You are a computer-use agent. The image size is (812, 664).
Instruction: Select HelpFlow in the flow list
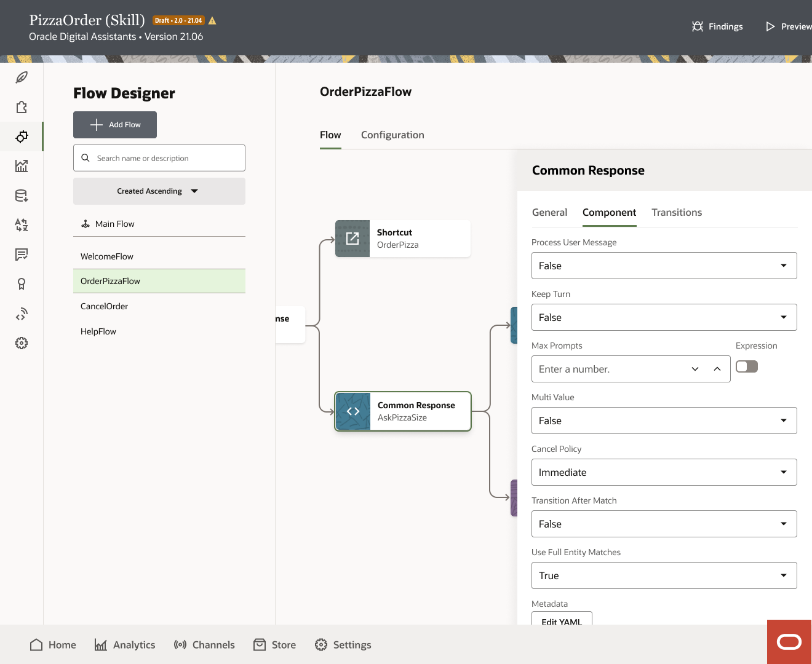coord(159,331)
